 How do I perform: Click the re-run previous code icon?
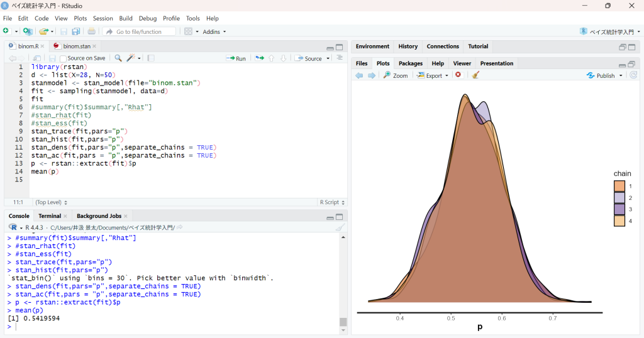click(259, 58)
